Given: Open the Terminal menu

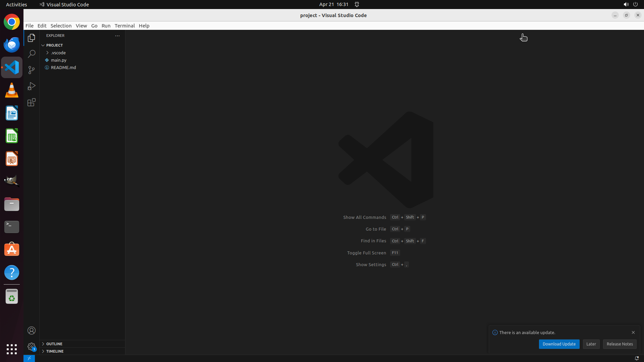Looking at the screenshot, I should [x=124, y=26].
